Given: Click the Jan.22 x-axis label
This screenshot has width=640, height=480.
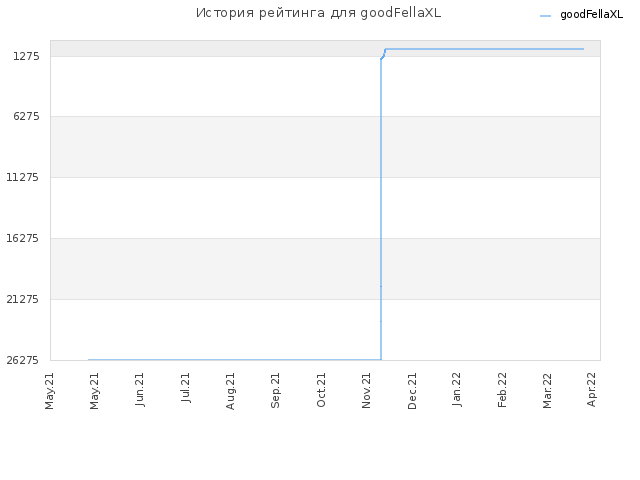Looking at the screenshot, I should tap(456, 389).
